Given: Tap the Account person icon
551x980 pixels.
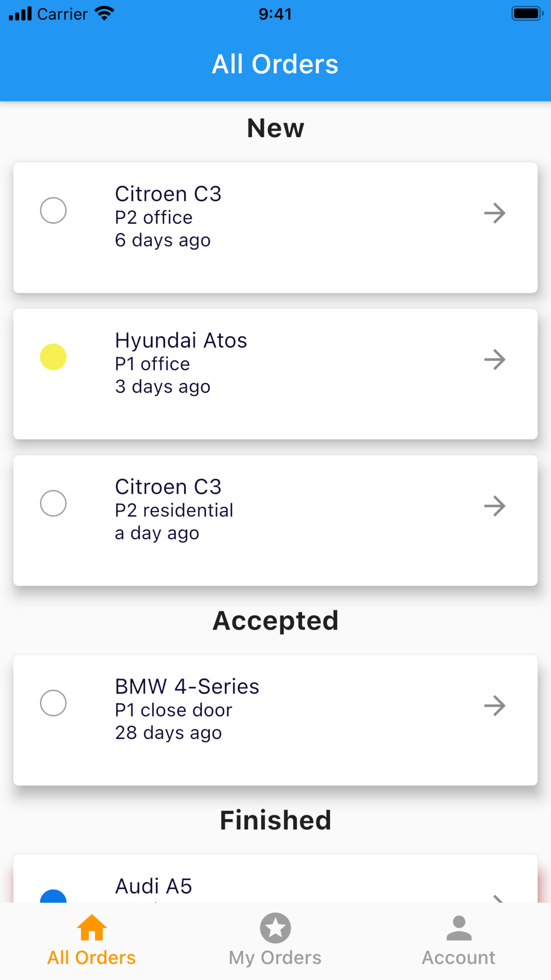Looking at the screenshot, I should 458,928.
